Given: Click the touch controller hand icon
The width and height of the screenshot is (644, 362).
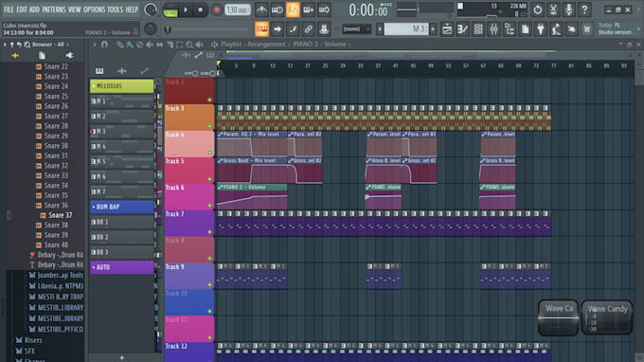Looking at the screenshot, I should (572, 29).
